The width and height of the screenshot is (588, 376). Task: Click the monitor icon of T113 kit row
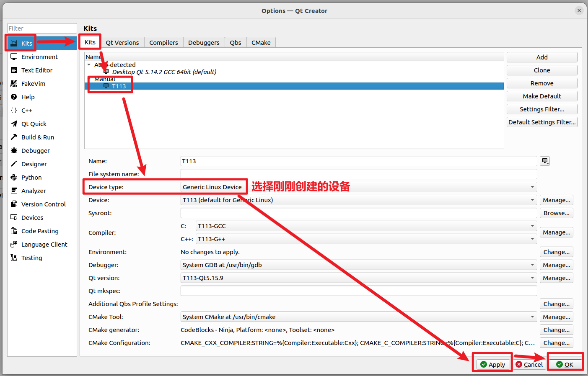tap(106, 86)
